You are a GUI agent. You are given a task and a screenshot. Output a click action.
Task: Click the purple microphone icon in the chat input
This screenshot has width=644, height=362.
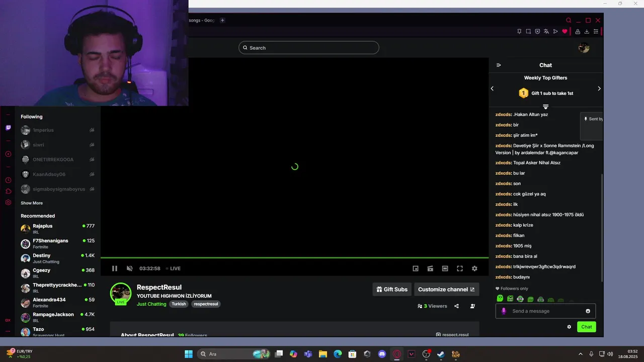pos(504,311)
